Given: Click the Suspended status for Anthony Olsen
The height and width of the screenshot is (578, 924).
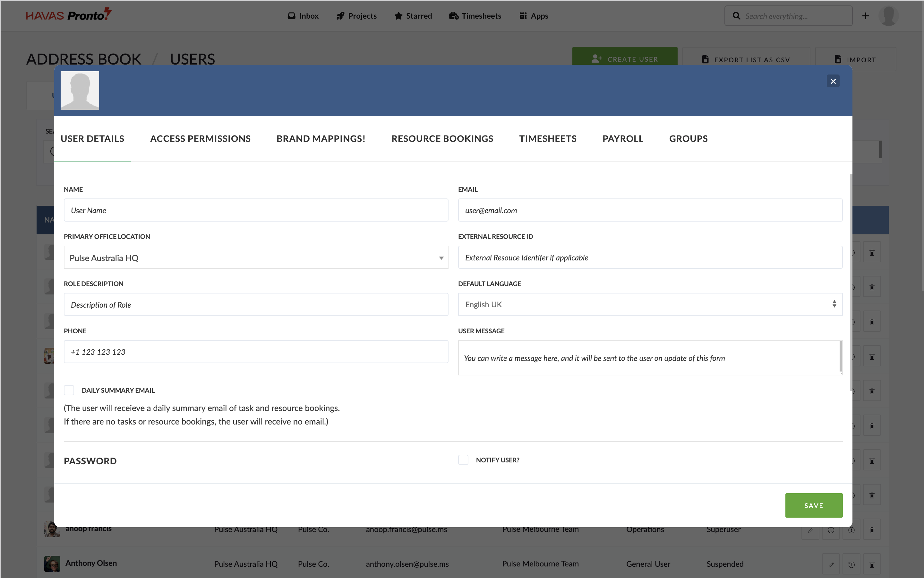Looking at the screenshot, I should (725, 564).
